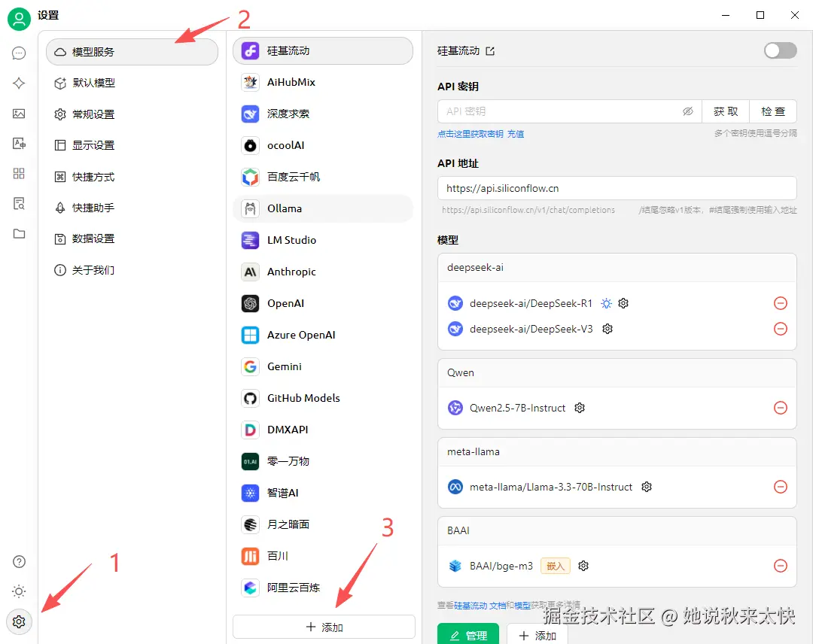
Task: Remove the BAAI/bge-m3 model
Action: coord(781,566)
